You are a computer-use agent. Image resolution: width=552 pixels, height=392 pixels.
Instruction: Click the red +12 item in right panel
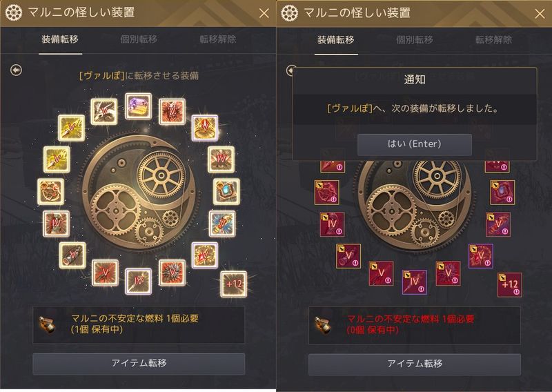[x=509, y=285]
